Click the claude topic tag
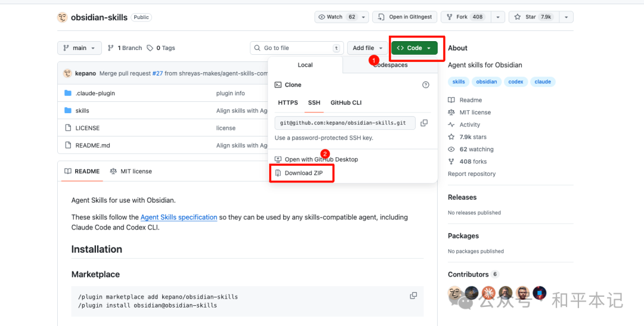 (x=543, y=82)
